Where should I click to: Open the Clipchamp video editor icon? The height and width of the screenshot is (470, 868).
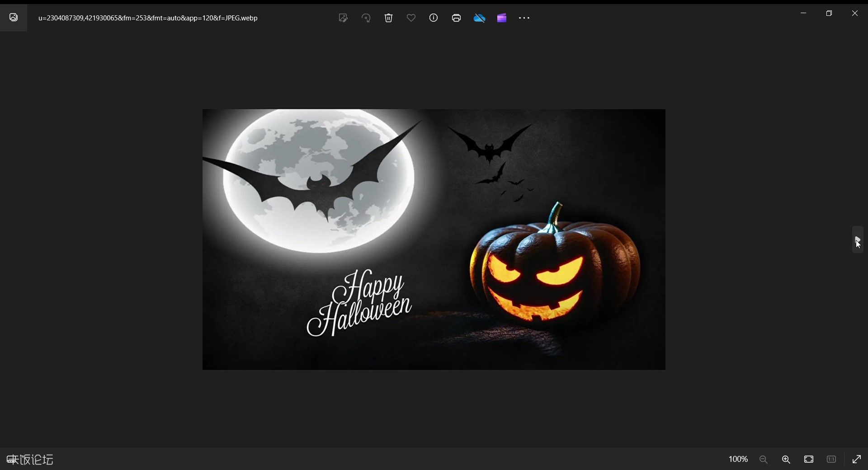click(x=502, y=18)
